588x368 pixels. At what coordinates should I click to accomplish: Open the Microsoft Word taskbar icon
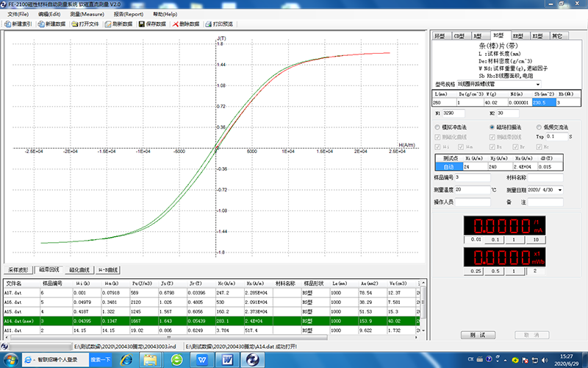[x=228, y=360]
